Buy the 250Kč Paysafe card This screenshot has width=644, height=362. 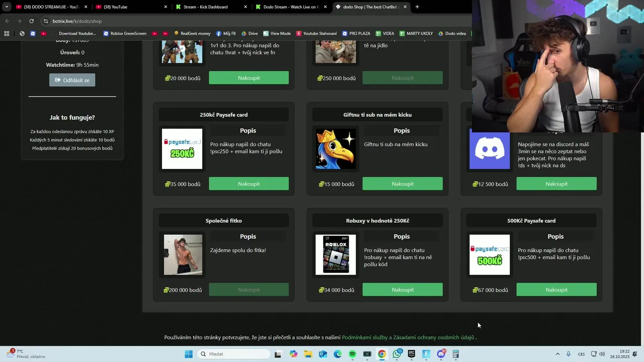click(249, 184)
